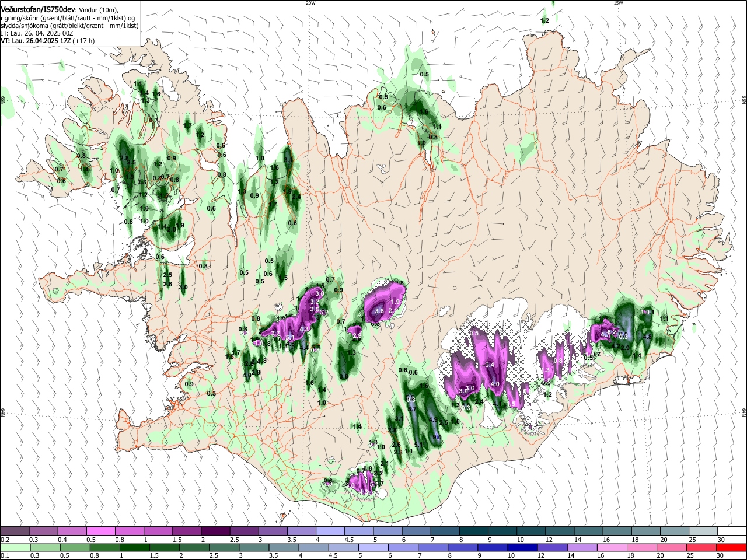Image resolution: width=747 pixels, height=560 pixels.
Task: Select the deep navy blue swatch labeled 10 in rain legend
Action: point(522,547)
